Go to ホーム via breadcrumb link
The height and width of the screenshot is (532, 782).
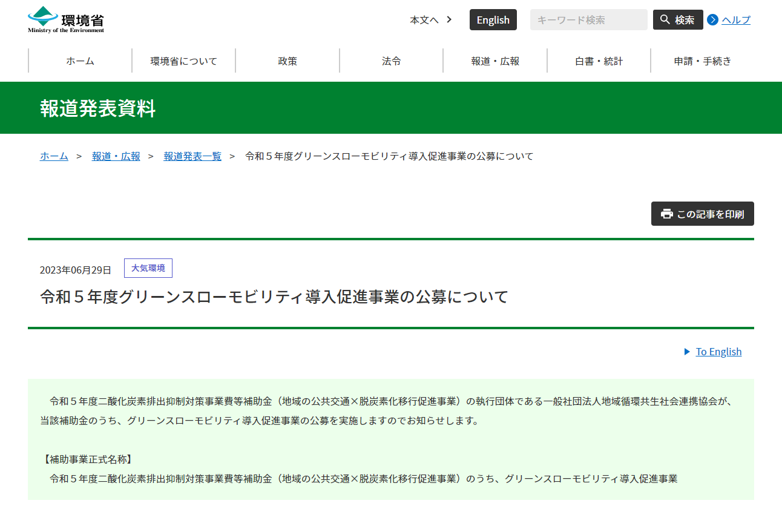(54, 156)
